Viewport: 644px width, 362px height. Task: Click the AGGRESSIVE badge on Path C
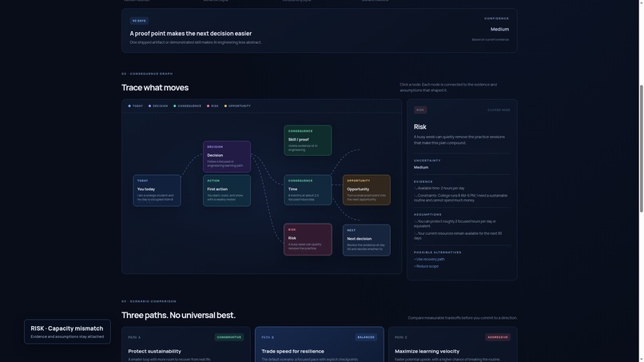pyautogui.click(x=498, y=337)
